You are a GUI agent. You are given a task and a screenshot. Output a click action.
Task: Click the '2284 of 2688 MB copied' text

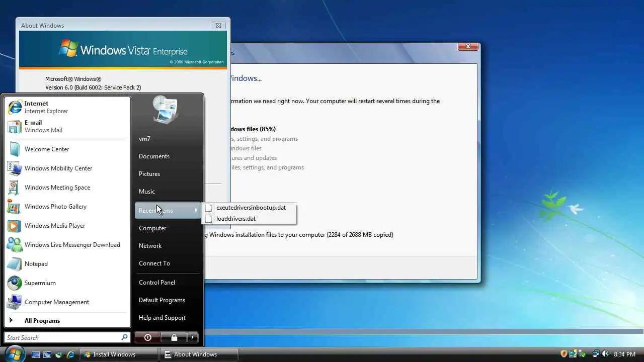pos(360,235)
